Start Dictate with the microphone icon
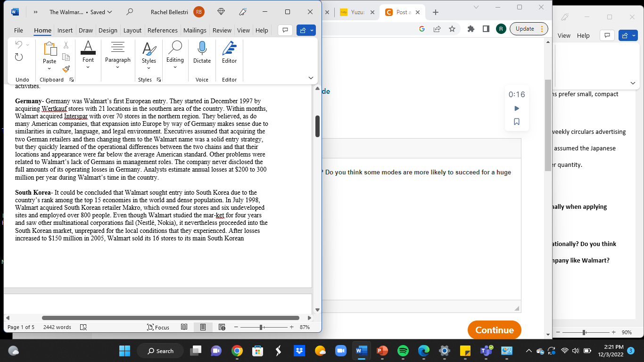Image resolution: width=644 pixels, height=362 pixels. [202, 48]
